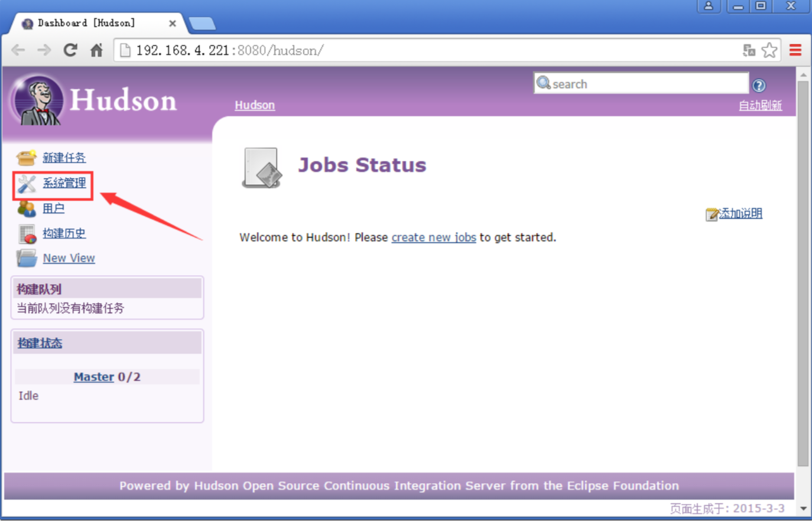This screenshot has width=812, height=521.
Task: Click the Chrome user profile icon
Action: [x=709, y=6]
